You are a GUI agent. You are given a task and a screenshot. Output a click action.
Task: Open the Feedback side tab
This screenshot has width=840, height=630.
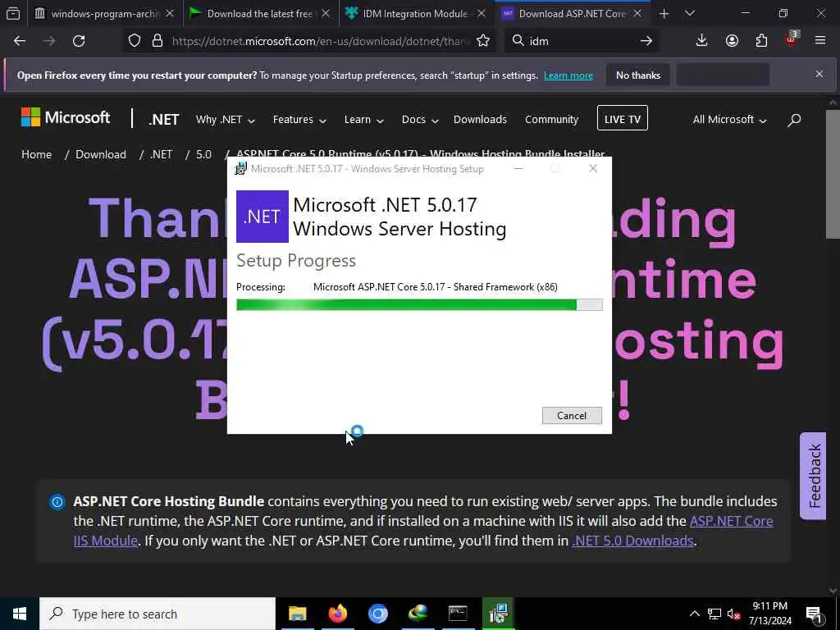(x=813, y=477)
